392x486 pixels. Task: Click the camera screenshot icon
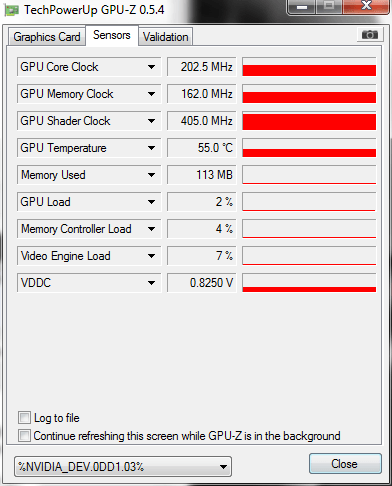(x=369, y=34)
